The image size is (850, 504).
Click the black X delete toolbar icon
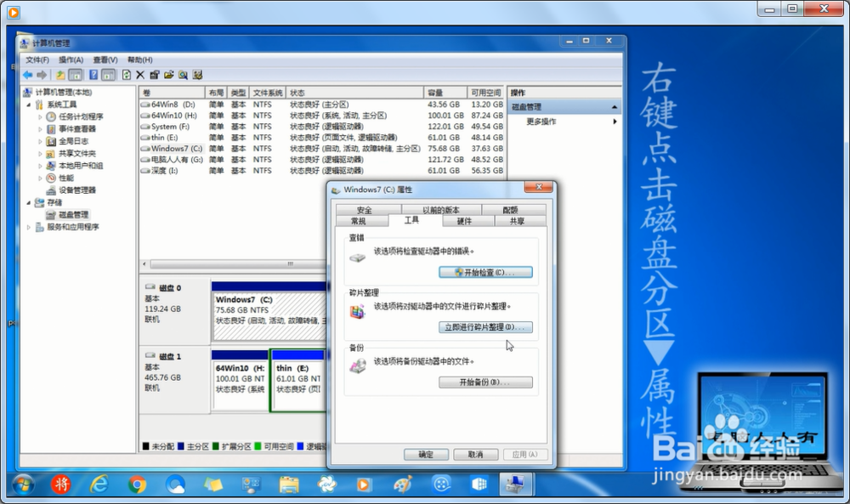click(140, 75)
